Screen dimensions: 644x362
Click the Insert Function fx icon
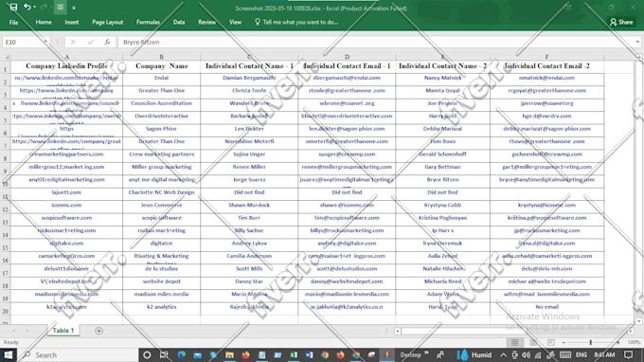[107, 42]
